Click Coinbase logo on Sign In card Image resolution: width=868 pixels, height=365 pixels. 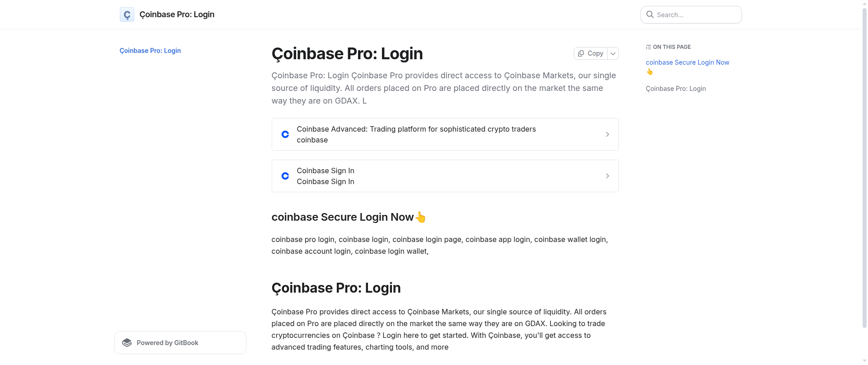[285, 176]
